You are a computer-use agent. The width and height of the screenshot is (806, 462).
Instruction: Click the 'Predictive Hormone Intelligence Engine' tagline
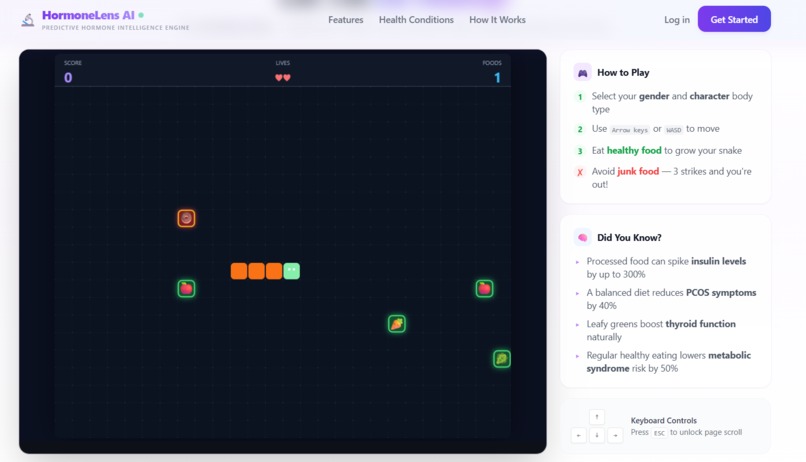point(115,28)
